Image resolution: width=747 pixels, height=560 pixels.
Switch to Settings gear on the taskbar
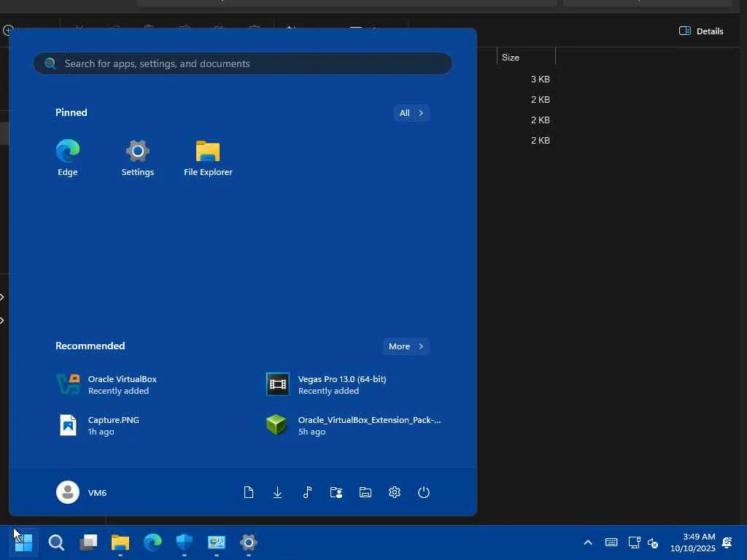tap(249, 542)
